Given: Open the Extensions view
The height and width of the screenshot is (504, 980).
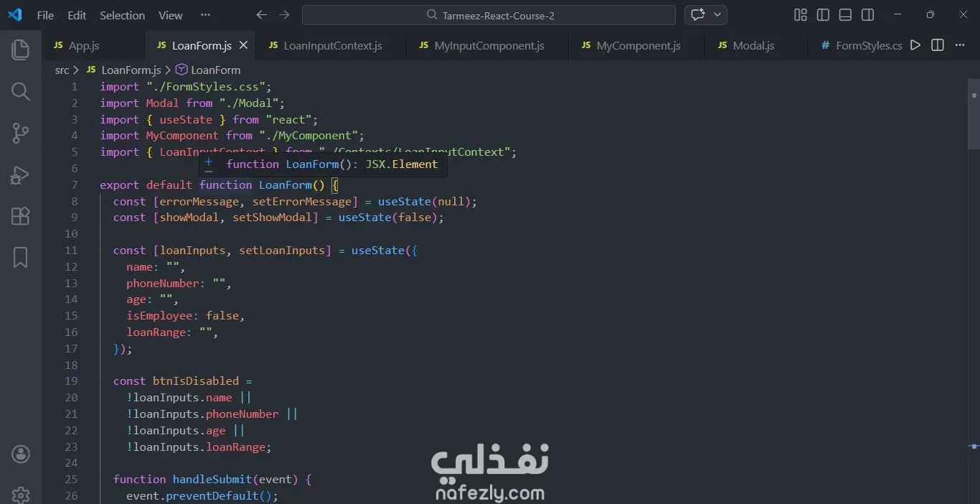Looking at the screenshot, I should (21, 215).
